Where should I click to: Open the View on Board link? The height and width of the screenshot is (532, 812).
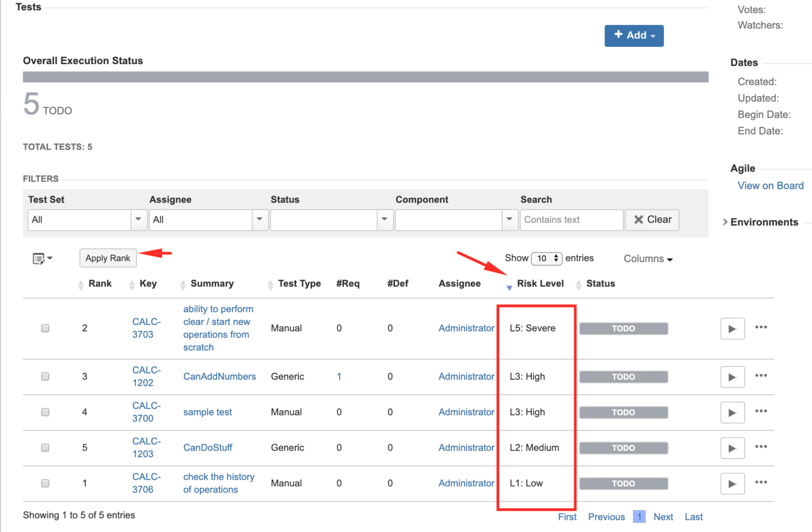771,185
